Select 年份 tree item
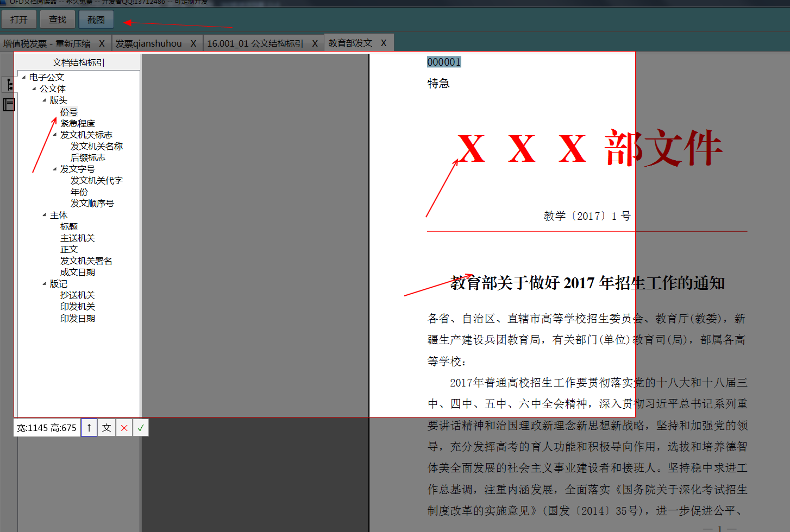The width and height of the screenshot is (790, 532). (79, 192)
